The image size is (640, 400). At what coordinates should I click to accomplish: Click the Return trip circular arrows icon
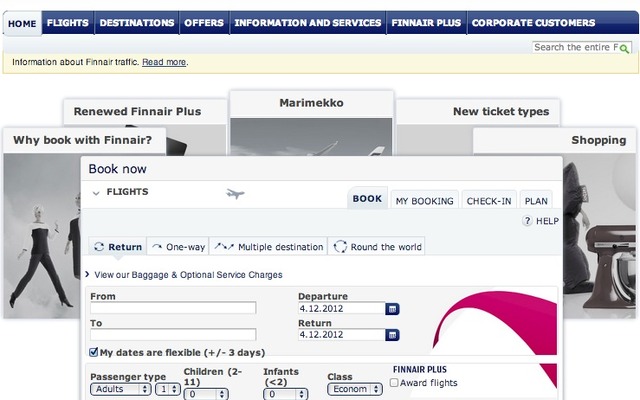(99, 247)
